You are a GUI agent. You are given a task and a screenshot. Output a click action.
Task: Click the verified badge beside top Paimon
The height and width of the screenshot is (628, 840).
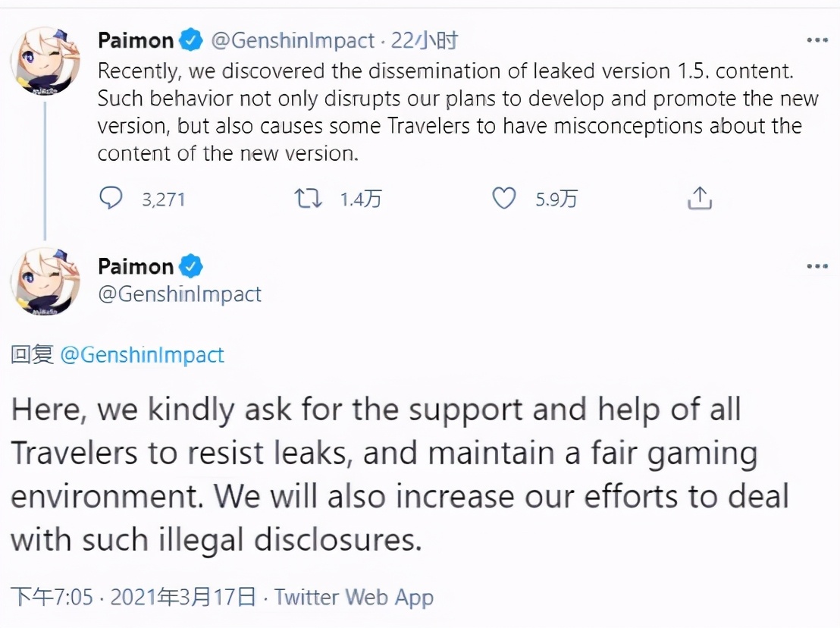click(191, 40)
